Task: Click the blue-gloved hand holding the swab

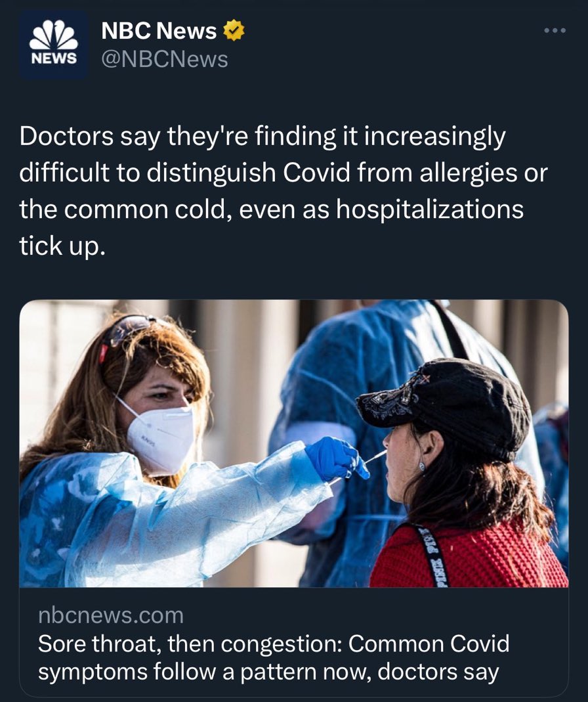Action: pyautogui.click(x=337, y=459)
